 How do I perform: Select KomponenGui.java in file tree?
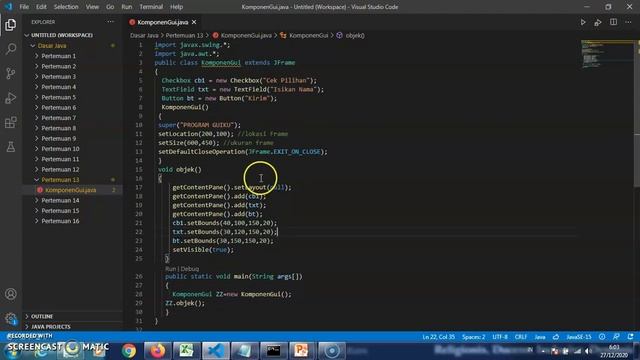click(x=71, y=190)
